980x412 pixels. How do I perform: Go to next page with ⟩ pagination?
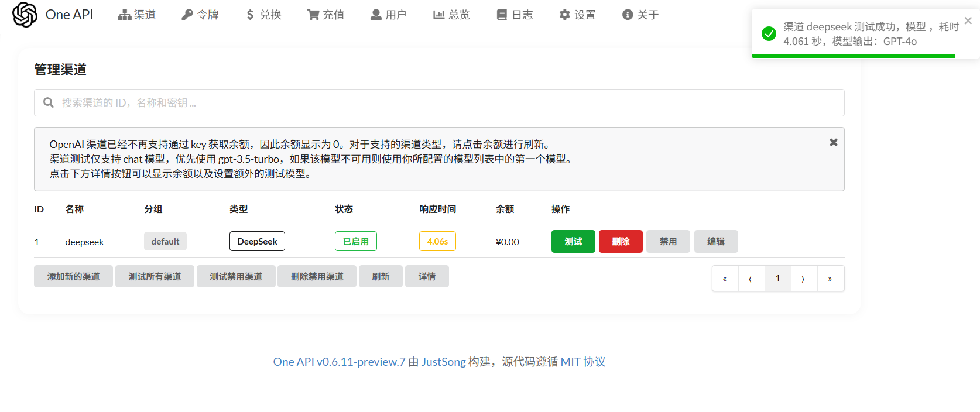click(x=804, y=279)
